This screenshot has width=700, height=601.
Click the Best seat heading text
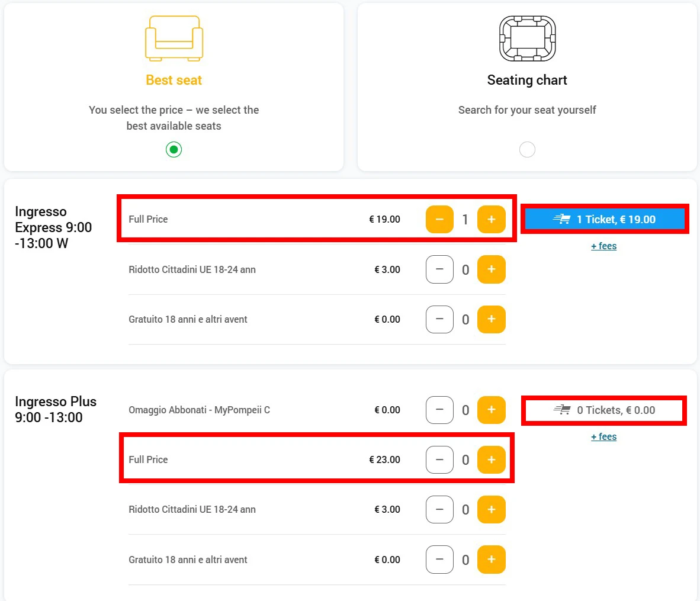click(174, 81)
